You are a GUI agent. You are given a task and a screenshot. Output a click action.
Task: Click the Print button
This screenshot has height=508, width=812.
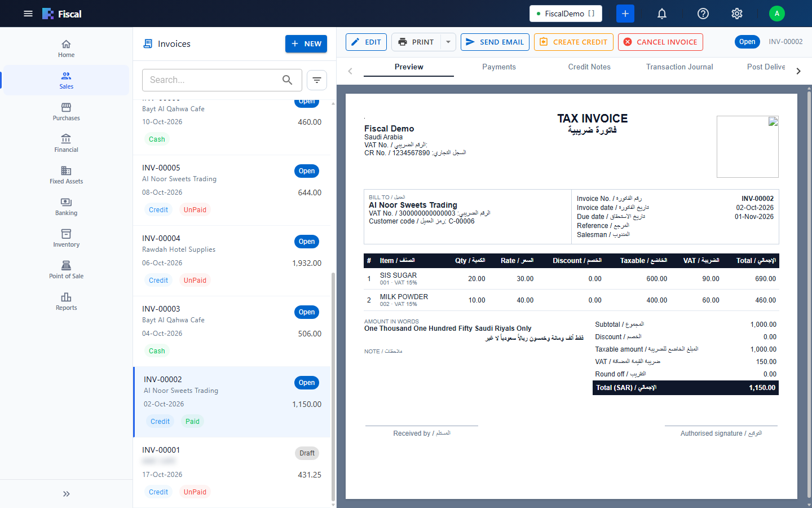pos(416,42)
